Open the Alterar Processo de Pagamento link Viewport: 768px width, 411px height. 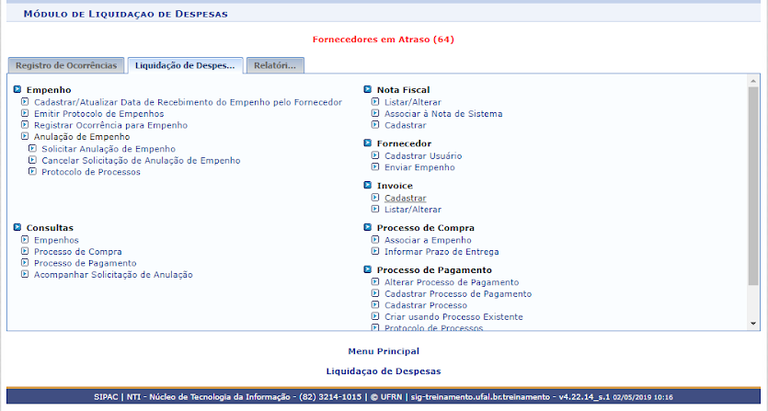(452, 282)
